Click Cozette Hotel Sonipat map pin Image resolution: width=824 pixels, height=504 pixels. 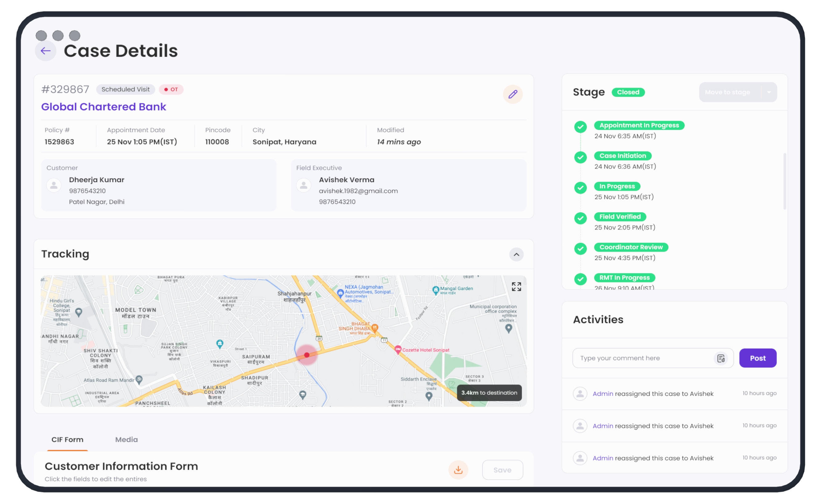tap(398, 350)
